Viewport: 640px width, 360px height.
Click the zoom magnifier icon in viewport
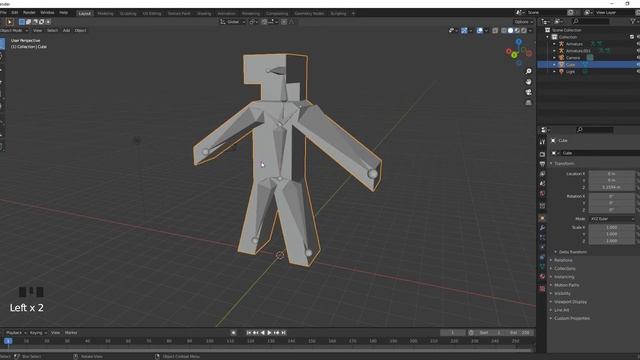coord(529,71)
